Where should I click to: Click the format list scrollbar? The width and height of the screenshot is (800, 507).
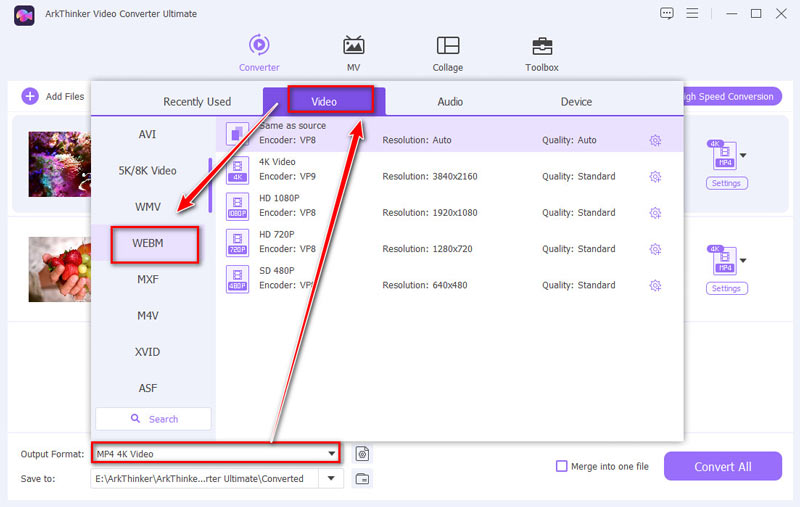click(x=210, y=185)
